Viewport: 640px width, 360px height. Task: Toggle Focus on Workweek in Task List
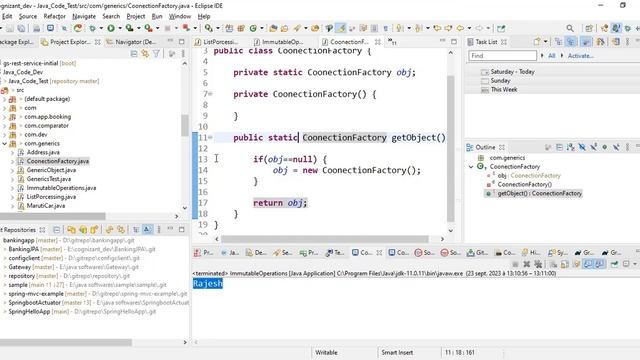(586, 42)
